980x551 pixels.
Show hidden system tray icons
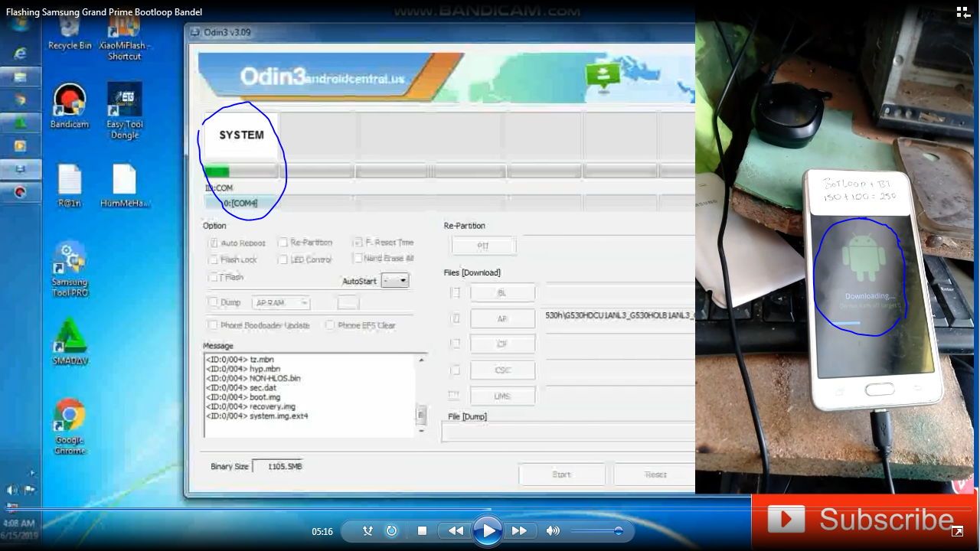point(32,474)
